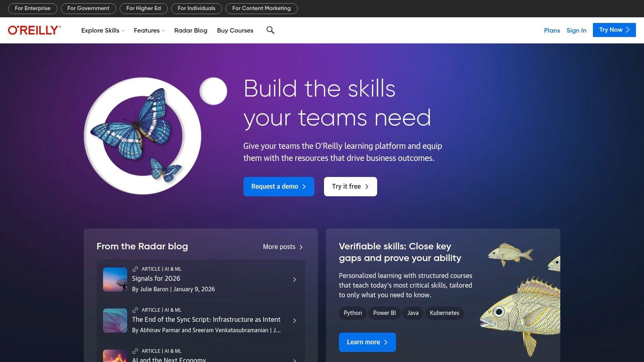Click the O'Reilly logo
This screenshot has width=644, height=362.
35,30
